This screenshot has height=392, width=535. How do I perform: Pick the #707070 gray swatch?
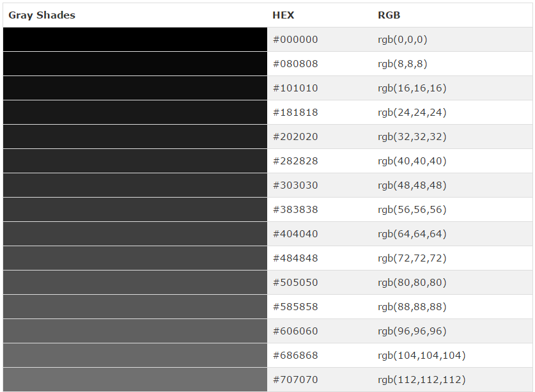[x=135, y=380]
